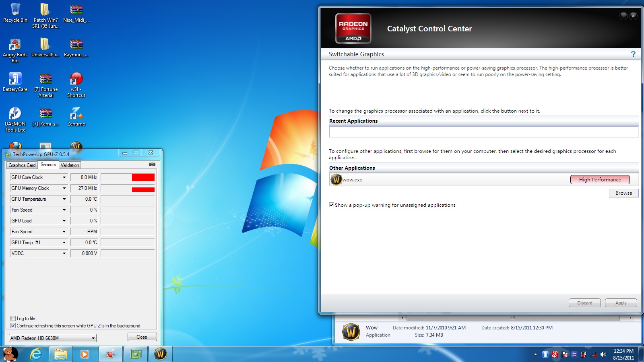
Task: Toggle pop-up warning for unassigned applications checkbox
Action: 331,205
